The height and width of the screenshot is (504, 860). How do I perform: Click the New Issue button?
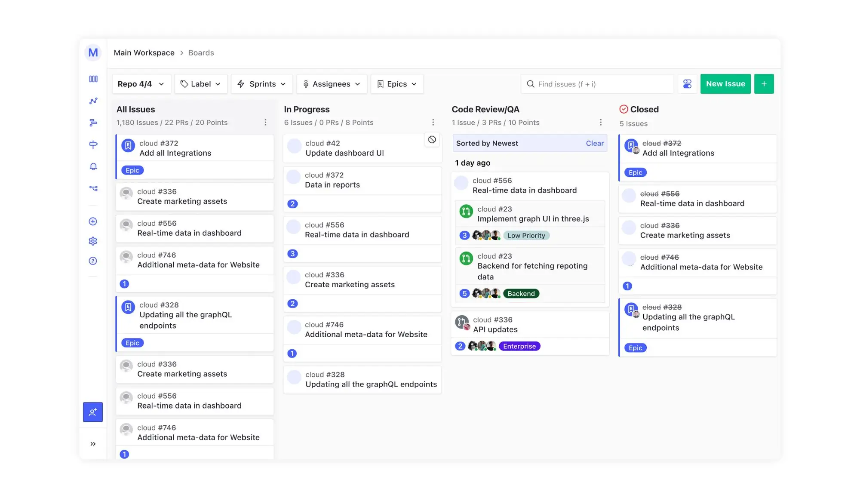coord(725,84)
